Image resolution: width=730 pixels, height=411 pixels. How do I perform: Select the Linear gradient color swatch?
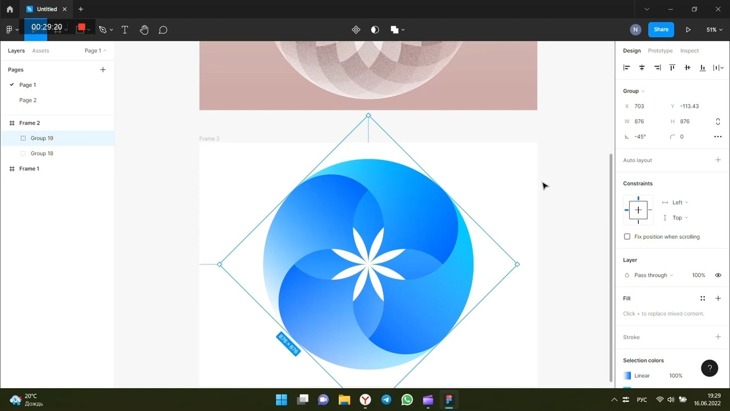click(x=628, y=376)
